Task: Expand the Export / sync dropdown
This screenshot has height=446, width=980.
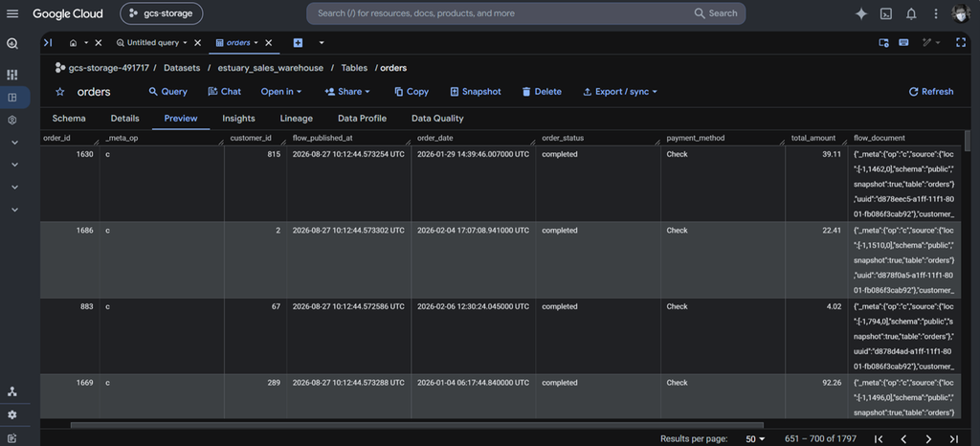Action: point(620,92)
